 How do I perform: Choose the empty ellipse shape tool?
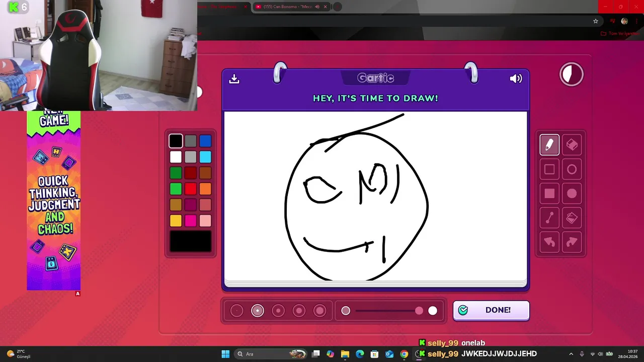(572, 169)
